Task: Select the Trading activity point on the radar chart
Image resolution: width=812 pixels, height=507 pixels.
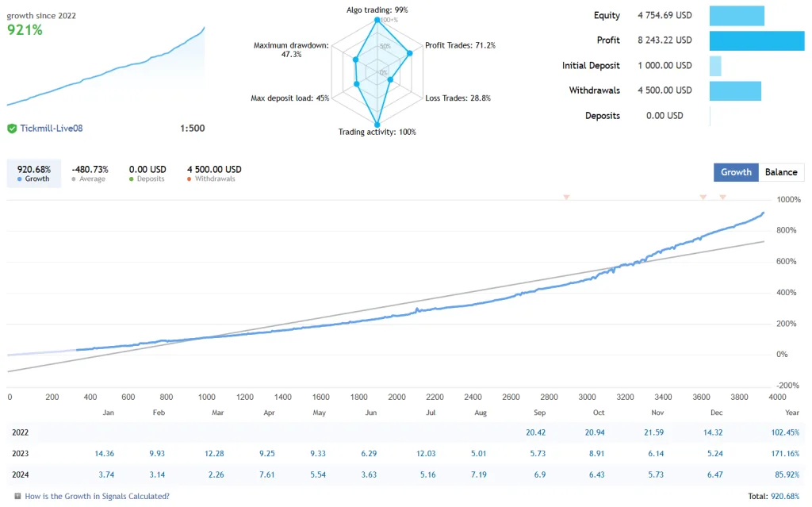Action: [x=377, y=124]
